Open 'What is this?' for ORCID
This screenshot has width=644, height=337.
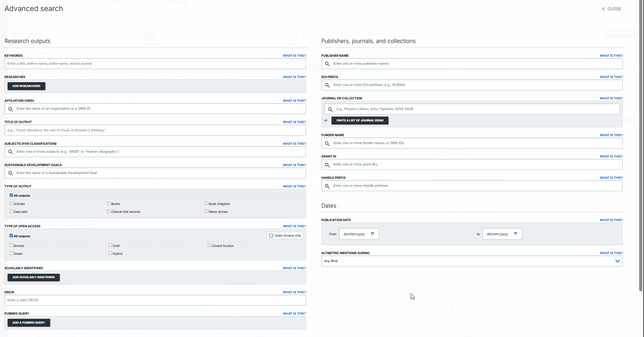294,292
